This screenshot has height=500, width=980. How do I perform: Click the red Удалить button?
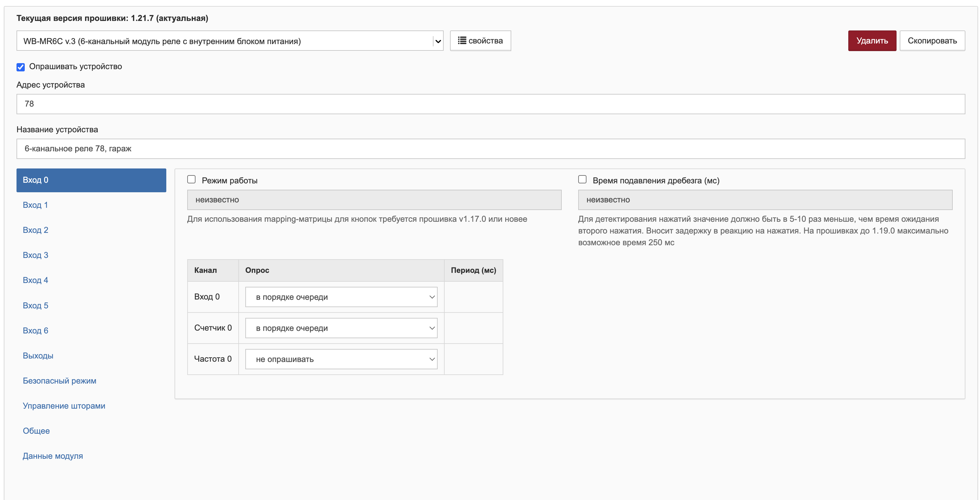pyautogui.click(x=872, y=41)
